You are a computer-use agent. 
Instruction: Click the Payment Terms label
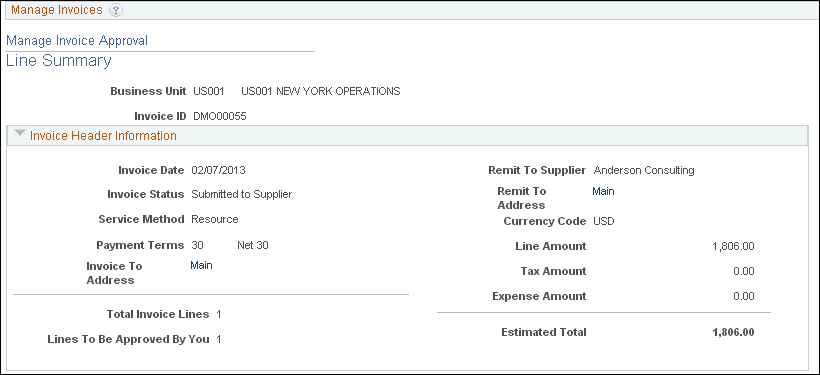(140, 245)
